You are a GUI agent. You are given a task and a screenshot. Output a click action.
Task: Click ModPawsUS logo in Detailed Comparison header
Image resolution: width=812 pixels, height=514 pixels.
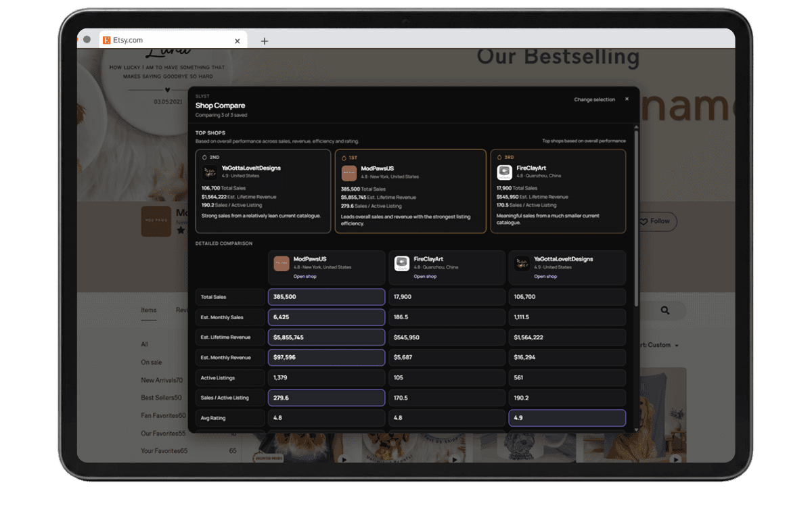pos(281,263)
